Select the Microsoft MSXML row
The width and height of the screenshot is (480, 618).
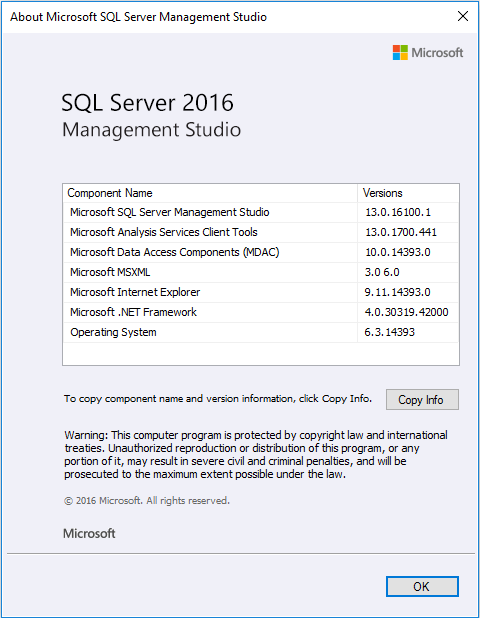261,272
